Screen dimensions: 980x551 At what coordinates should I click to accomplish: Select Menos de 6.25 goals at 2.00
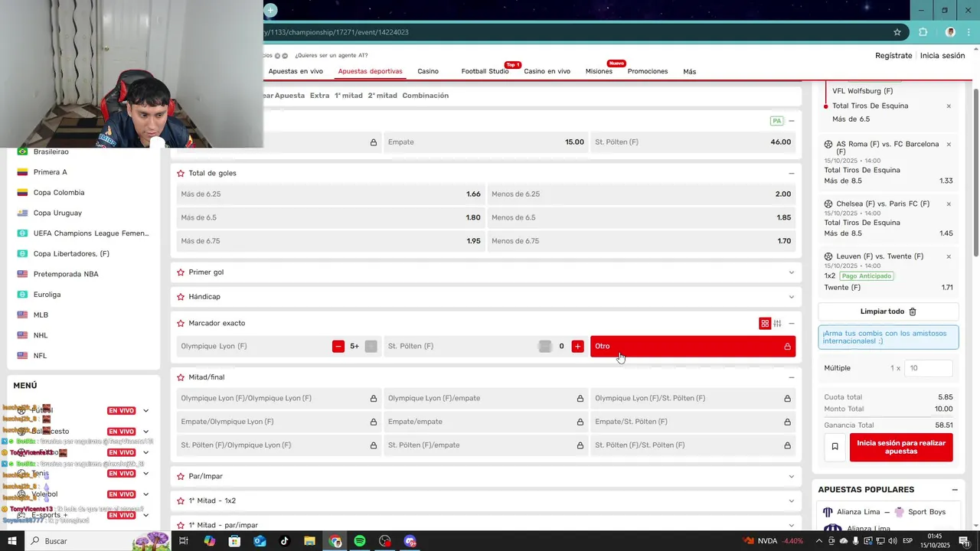642,194
